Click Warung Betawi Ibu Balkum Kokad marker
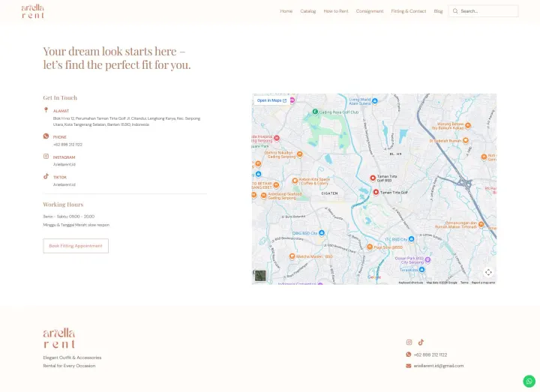 tap(468, 126)
